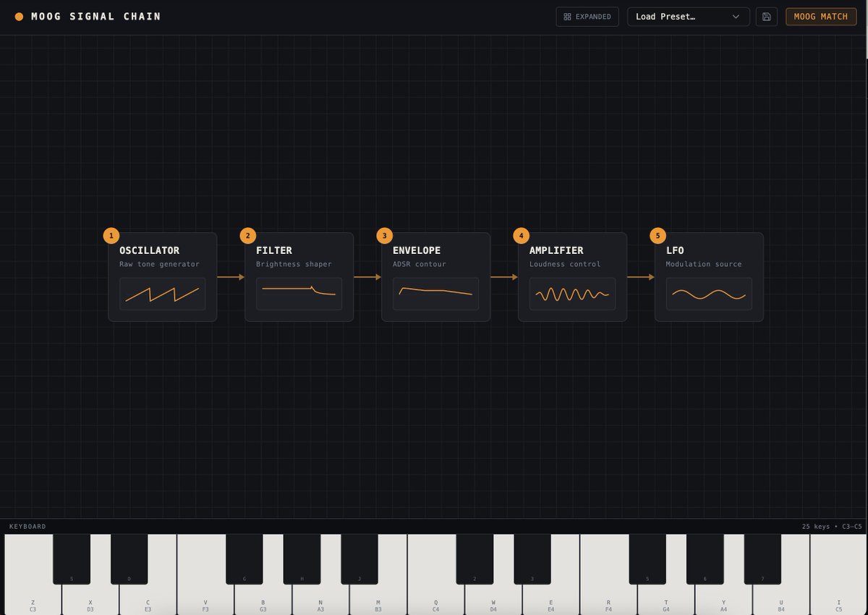
Task: Click the '25 keys • C3–C5' text
Action: click(x=832, y=527)
